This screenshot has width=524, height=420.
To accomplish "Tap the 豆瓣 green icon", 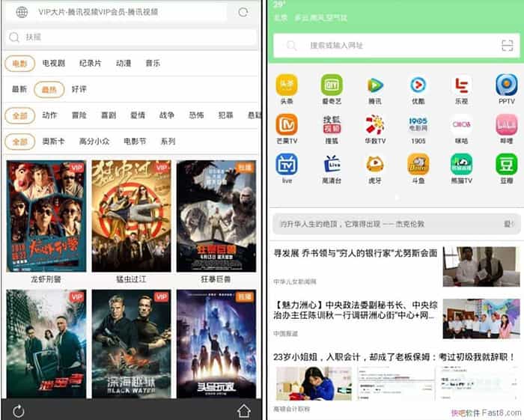I will click(507, 165).
